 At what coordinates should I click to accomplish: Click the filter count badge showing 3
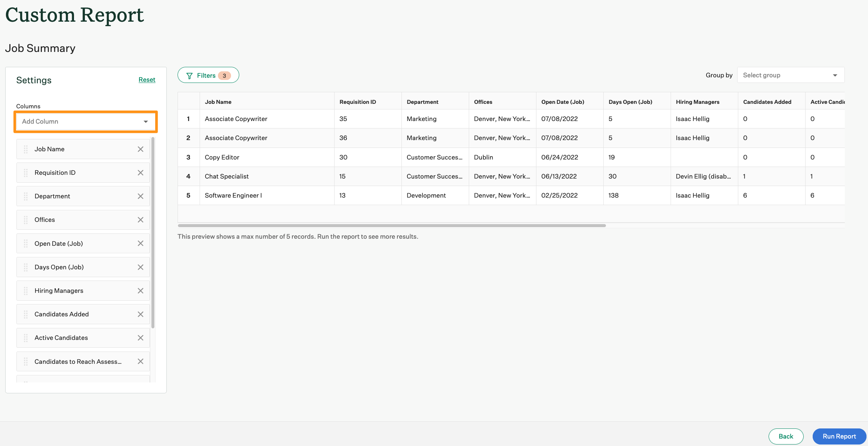click(225, 75)
